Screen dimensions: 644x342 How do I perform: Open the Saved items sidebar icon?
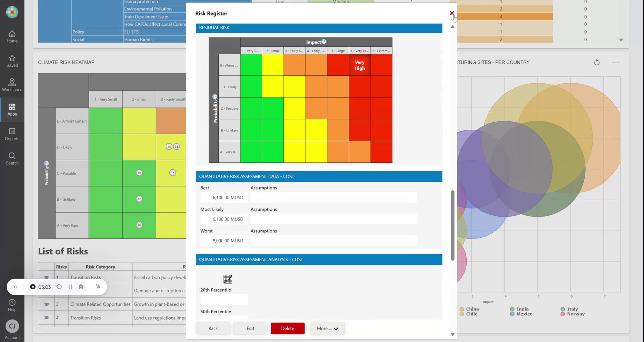tap(12, 60)
